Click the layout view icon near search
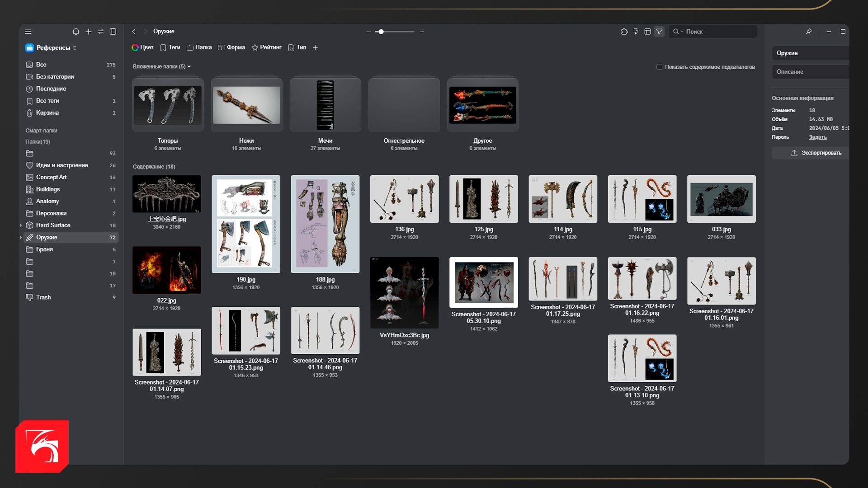This screenshot has width=868, height=488. pyautogui.click(x=647, y=32)
